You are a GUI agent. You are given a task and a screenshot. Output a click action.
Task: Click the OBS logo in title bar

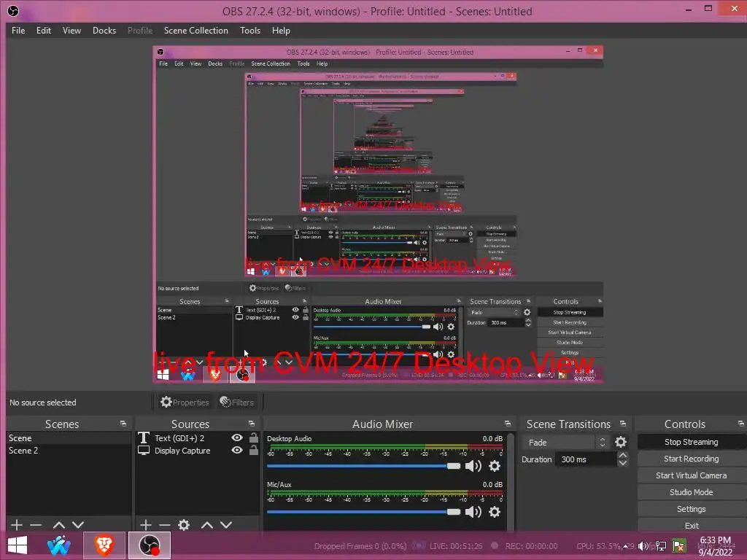[13, 11]
